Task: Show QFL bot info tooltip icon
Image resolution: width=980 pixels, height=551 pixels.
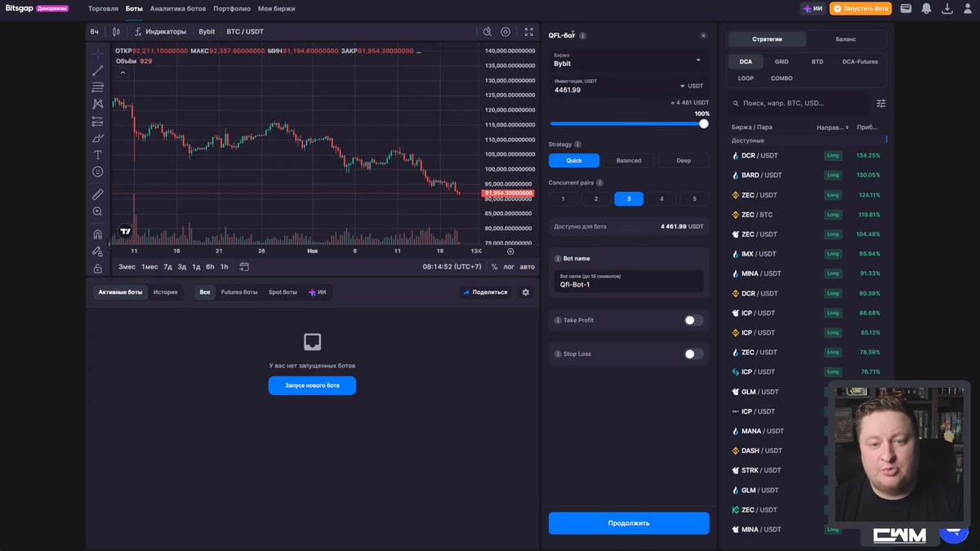Action: (x=582, y=36)
